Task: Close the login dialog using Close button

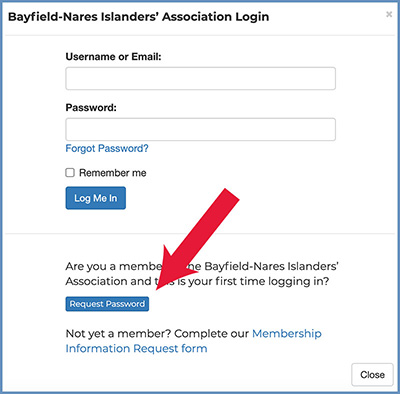Action: coord(372,375)
